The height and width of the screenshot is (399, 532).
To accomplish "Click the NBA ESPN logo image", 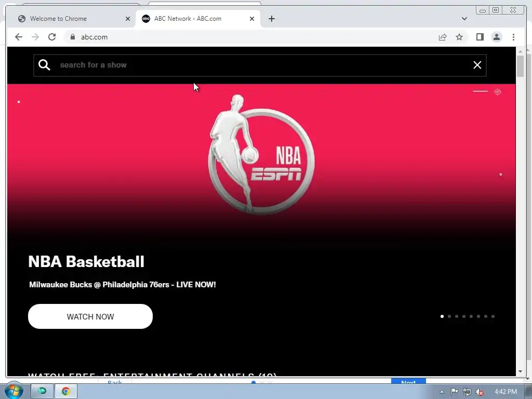I will point(261,154).
